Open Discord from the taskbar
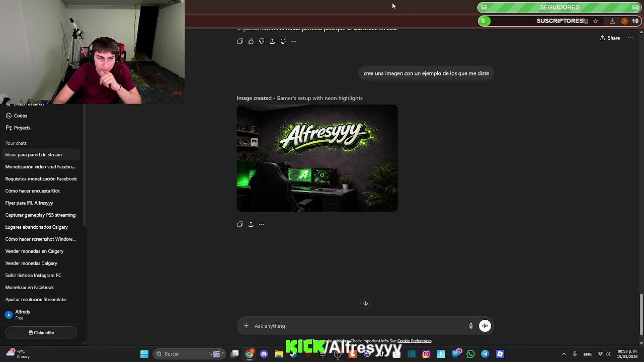Image resolution: width=644 pixels, height=362 pixels. [264, 354]
